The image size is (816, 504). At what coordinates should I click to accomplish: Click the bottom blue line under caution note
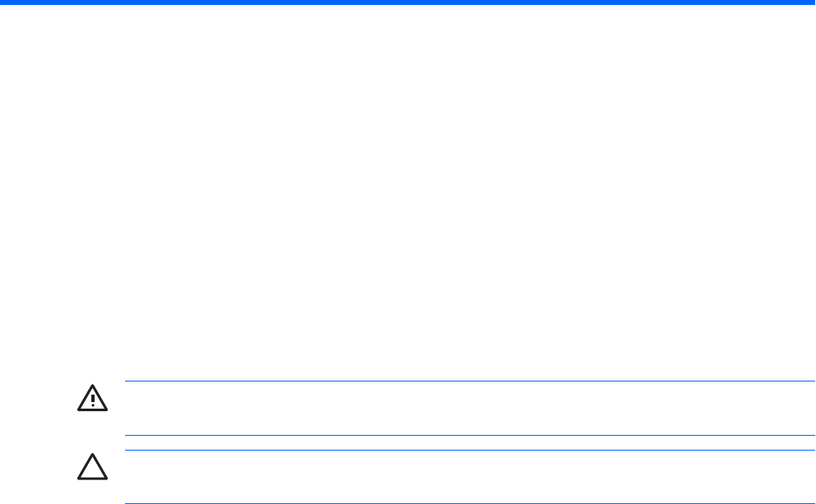(x=470, y=503)
